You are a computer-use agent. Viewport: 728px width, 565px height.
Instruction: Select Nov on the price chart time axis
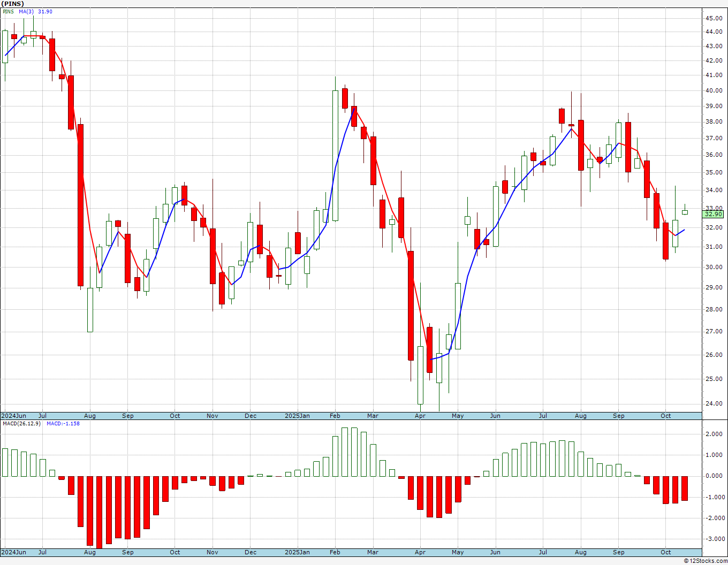click(213, 416)
